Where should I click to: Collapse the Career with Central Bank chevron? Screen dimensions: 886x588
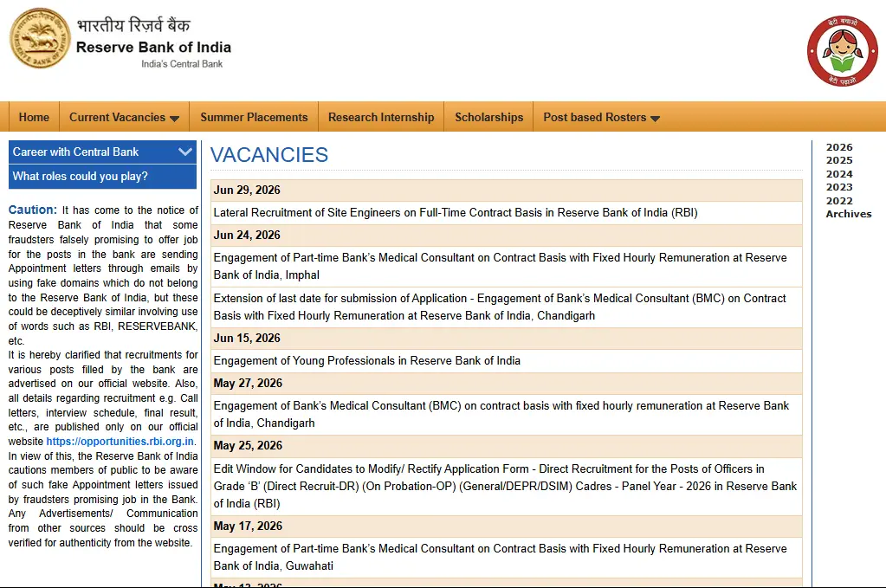184,152
